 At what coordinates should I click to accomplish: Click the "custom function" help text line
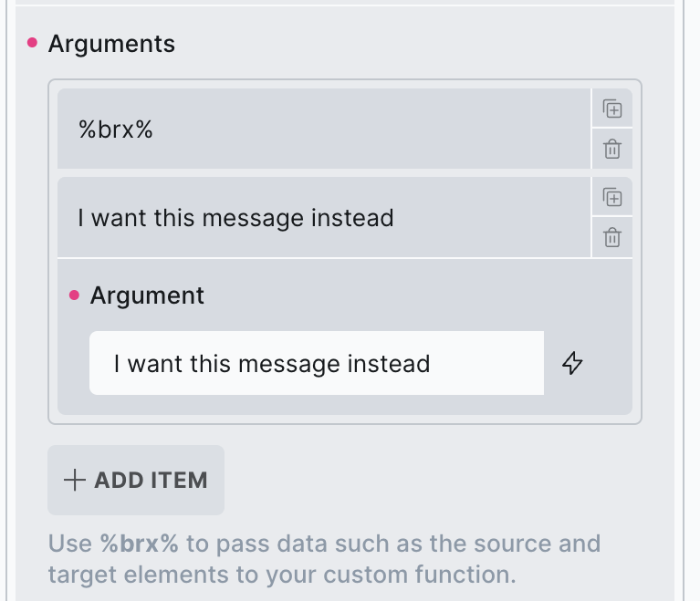[281, 575]
